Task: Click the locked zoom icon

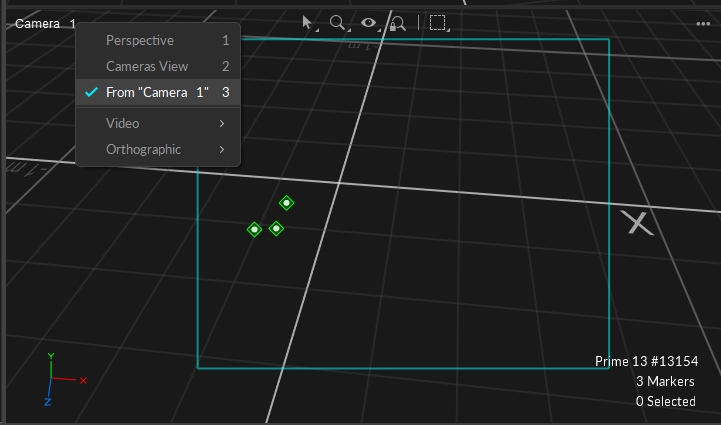Action: pos(398,23)
